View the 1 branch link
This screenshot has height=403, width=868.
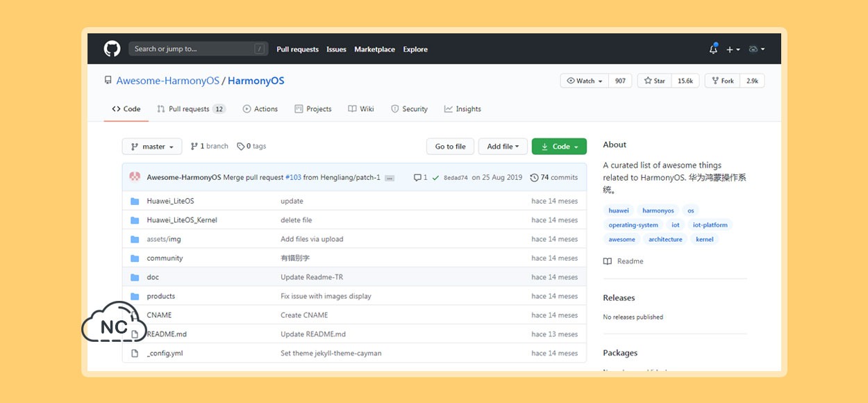pos(209,147)
